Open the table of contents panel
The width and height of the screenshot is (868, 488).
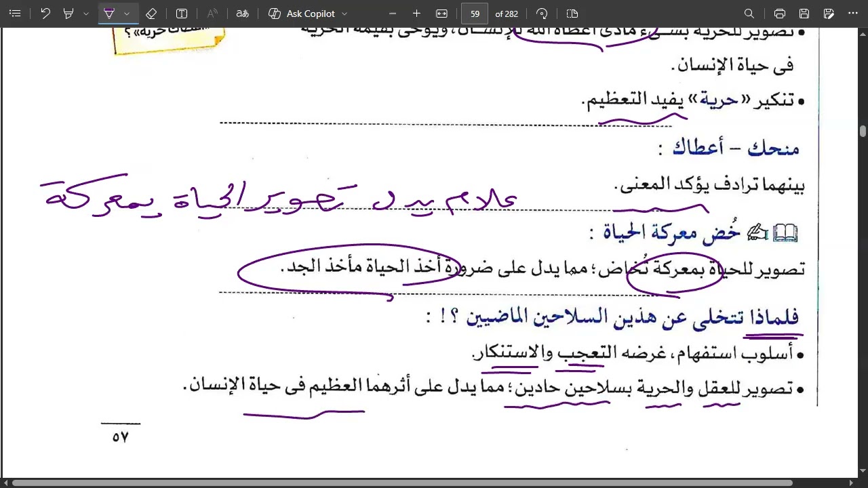[15, 14]
